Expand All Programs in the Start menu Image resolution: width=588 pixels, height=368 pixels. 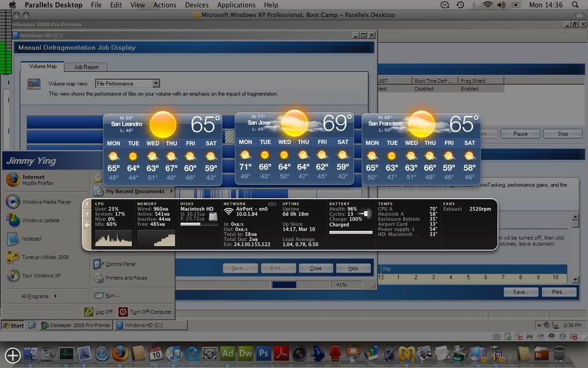[x=38, y=296]
